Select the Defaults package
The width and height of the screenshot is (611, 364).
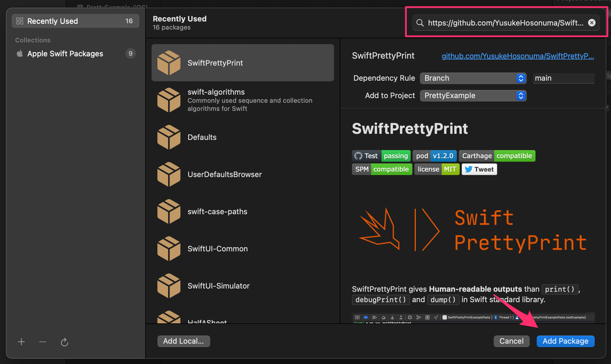coord(243,137)
